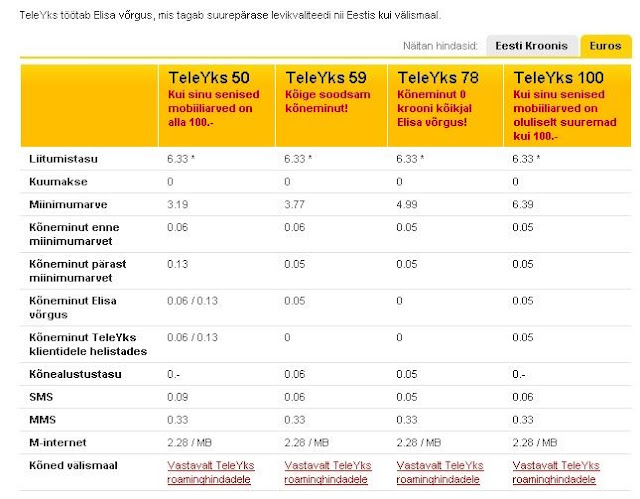This screenshot has height=499, width=640.
Task: Click '0.06 / 0.13' in Elisa võrgus row
Action: pos(192,301)
